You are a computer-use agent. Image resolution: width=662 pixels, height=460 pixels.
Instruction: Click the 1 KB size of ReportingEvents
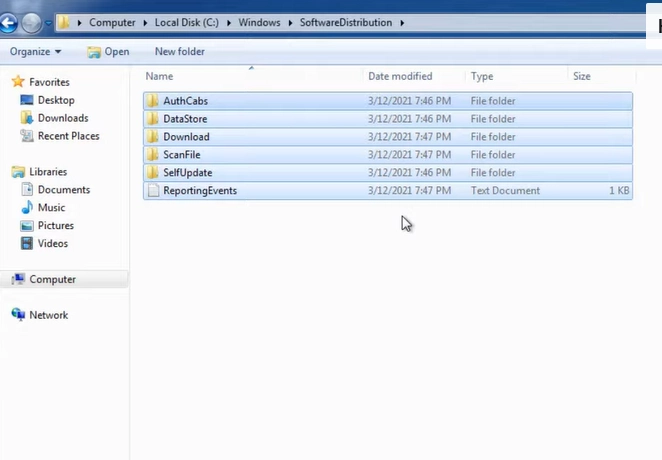(x=619, y=191)
